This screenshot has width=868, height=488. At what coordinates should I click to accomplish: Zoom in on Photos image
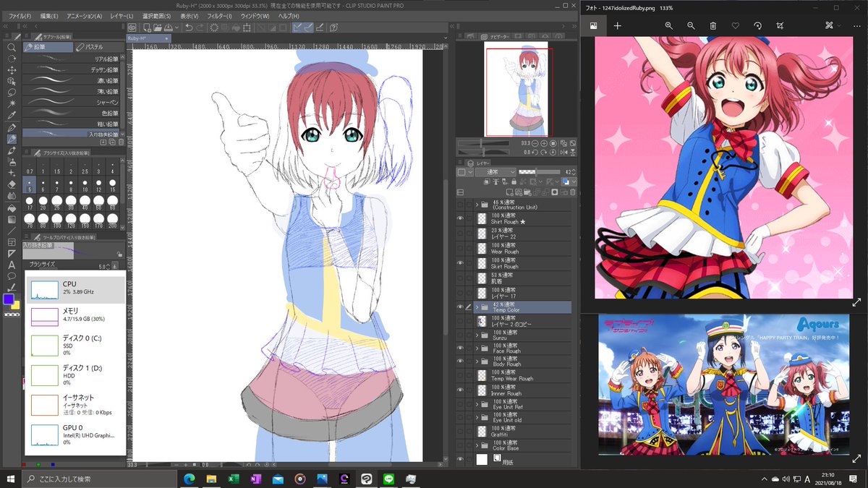tap(668, 25)
